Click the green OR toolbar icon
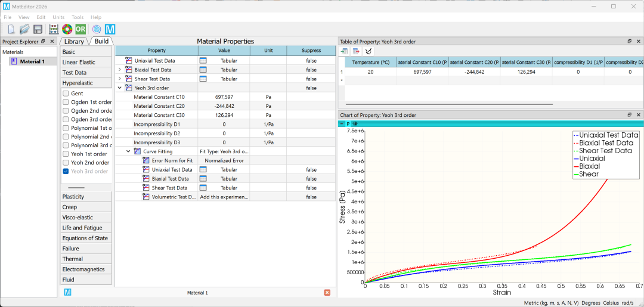The height and width of the screenshot is (307, 644). [80, 29]
